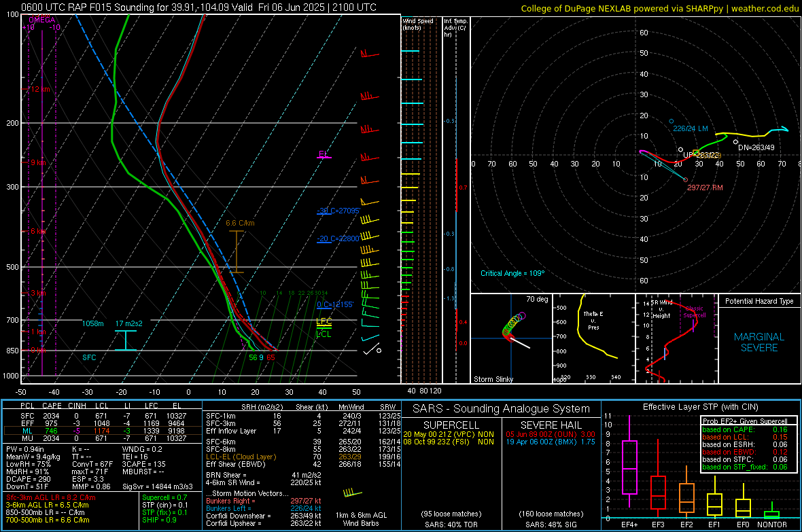Viewport: 802px width, 532px height.
Task: Click the magenta 'Classic Supercell' label
Action: point(694,312)
